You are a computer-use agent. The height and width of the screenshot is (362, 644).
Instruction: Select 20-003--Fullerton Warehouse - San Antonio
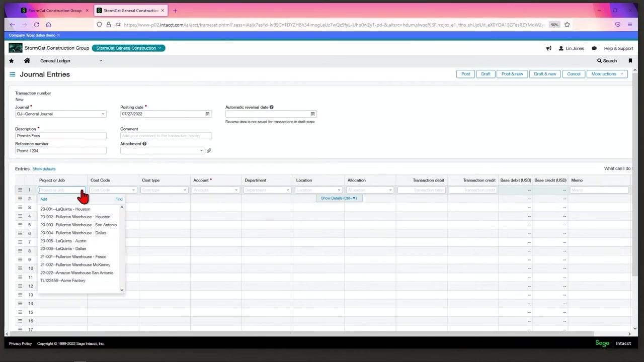78,225
